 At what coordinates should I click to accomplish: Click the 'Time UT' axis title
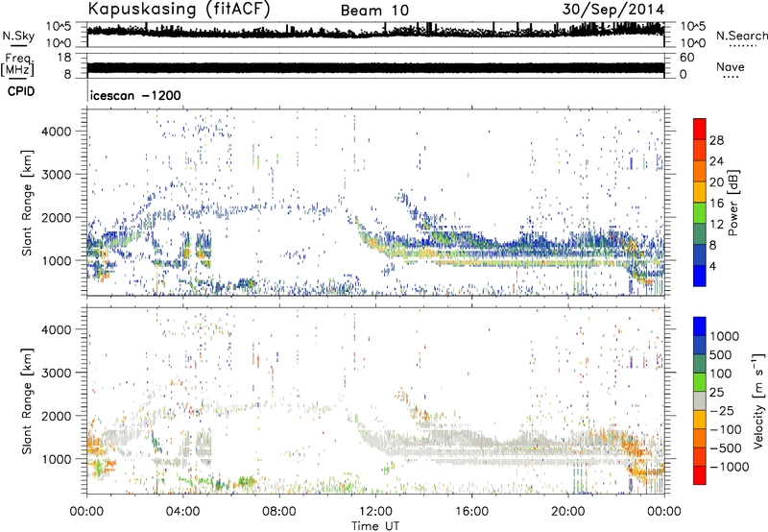click(x=375, y=526)
